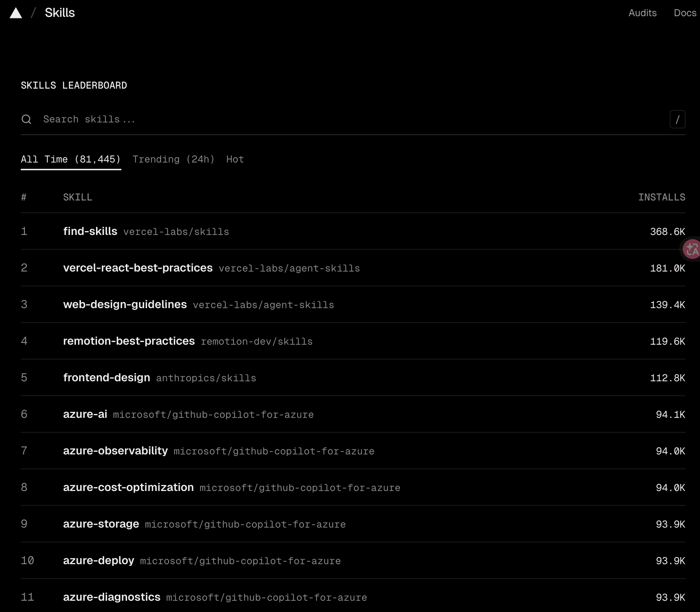Select the All Time tab
Screen dimensions: 700x612
tap(71, 159)
